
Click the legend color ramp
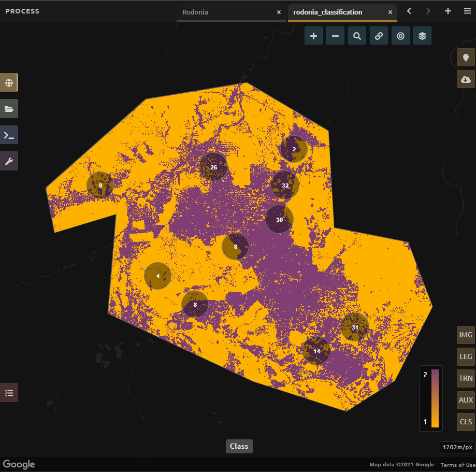(435, 399)
